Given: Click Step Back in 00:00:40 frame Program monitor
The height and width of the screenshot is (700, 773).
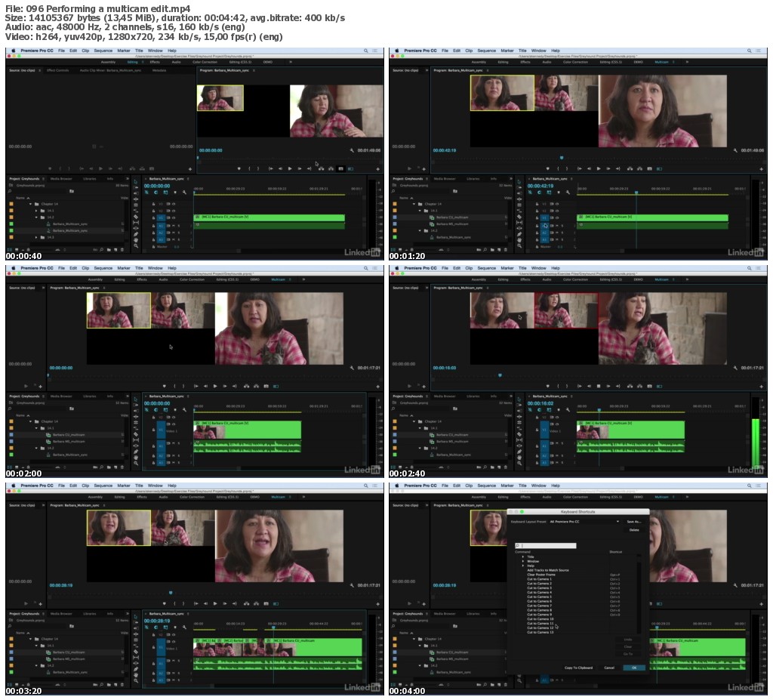Looking at the screenshot, I should point(281,168).
